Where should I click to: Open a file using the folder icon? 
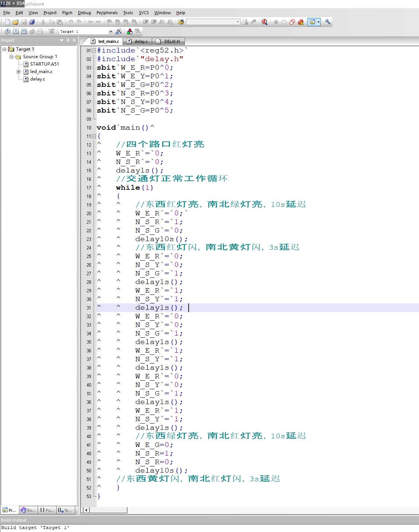tap(16, 22)
